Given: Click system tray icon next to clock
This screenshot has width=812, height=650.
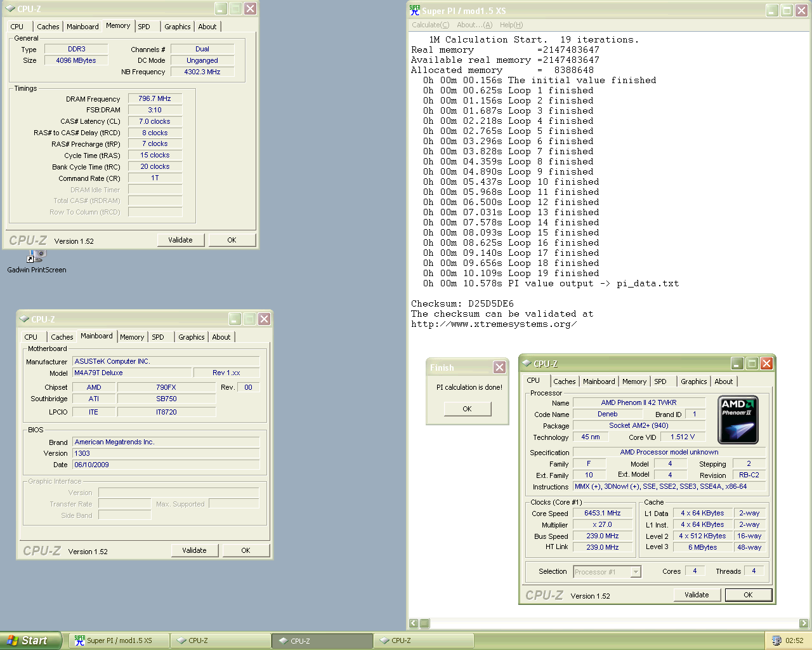Looking at the screenshot, I should coord(776,640).
